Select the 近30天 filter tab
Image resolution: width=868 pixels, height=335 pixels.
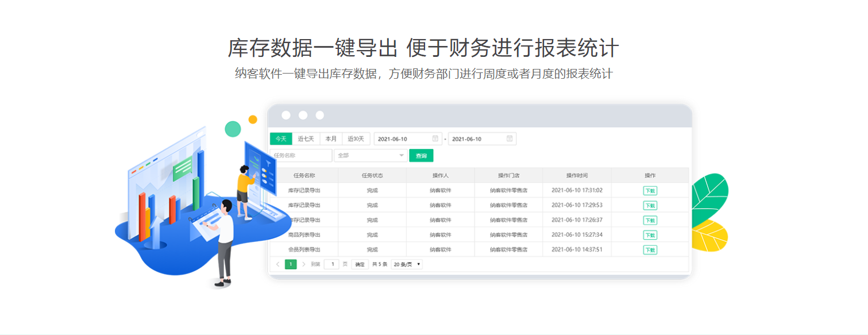point(355,138)
